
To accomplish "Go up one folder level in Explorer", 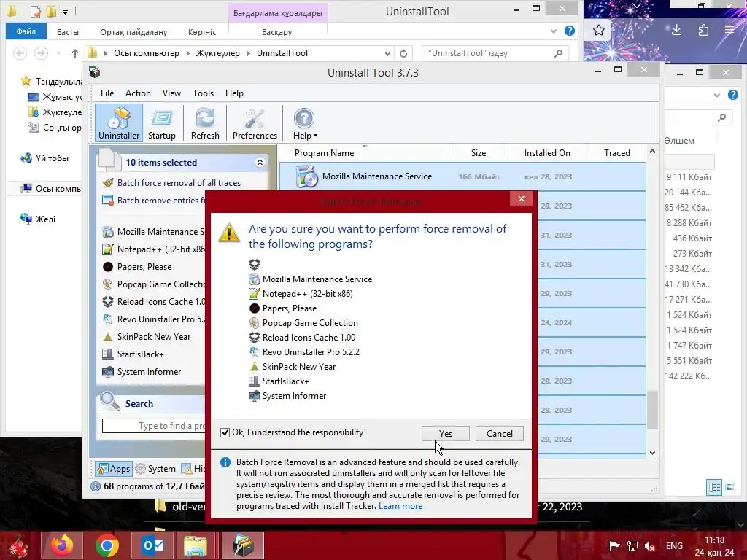I will 75,53.
